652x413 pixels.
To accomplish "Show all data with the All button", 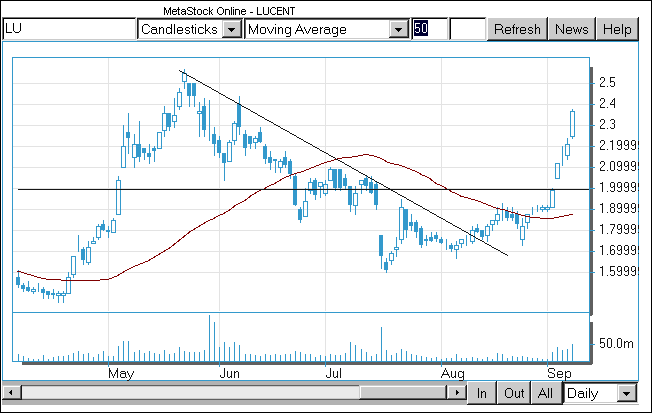I will click(x=545, y=393).
